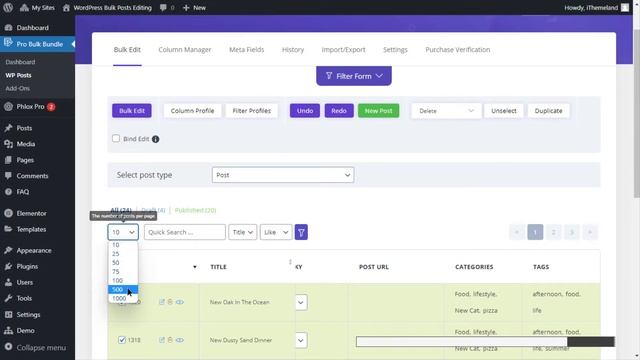
Task: Open Column Profile
Action: (x=192, y=111)
